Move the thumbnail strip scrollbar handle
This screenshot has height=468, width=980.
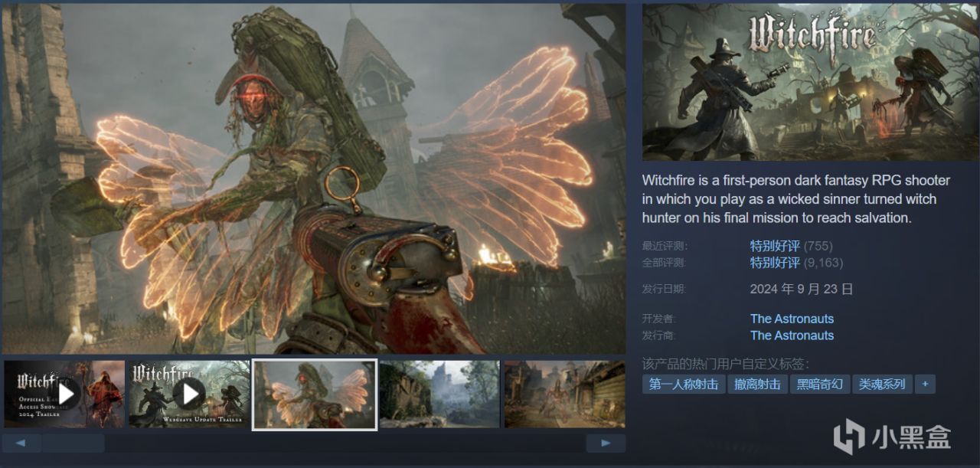(x=73, y=443)
